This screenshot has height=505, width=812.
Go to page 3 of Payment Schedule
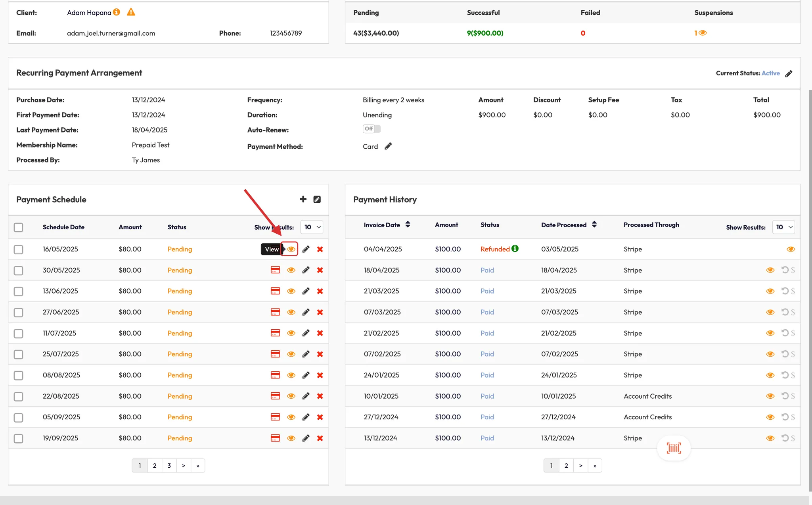(169, 466)
